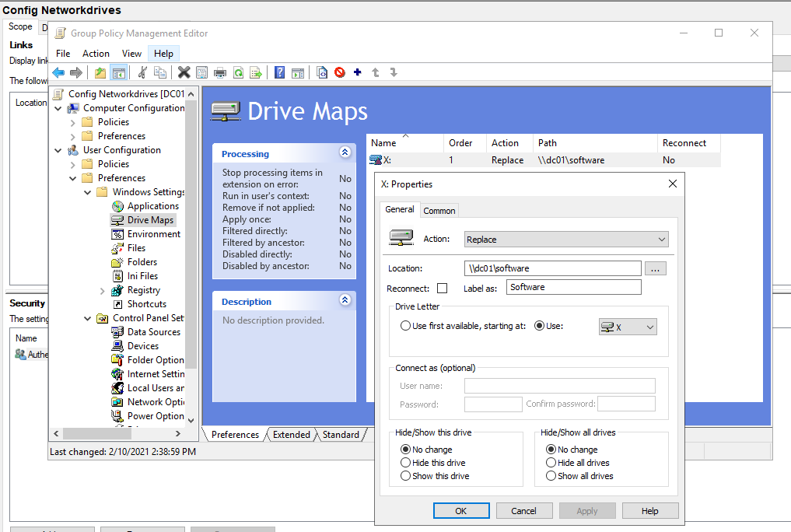Image resolution: width=791 pixels, height=532 pixels.
Task: Open the Action menu
Action: coord(96,54)
